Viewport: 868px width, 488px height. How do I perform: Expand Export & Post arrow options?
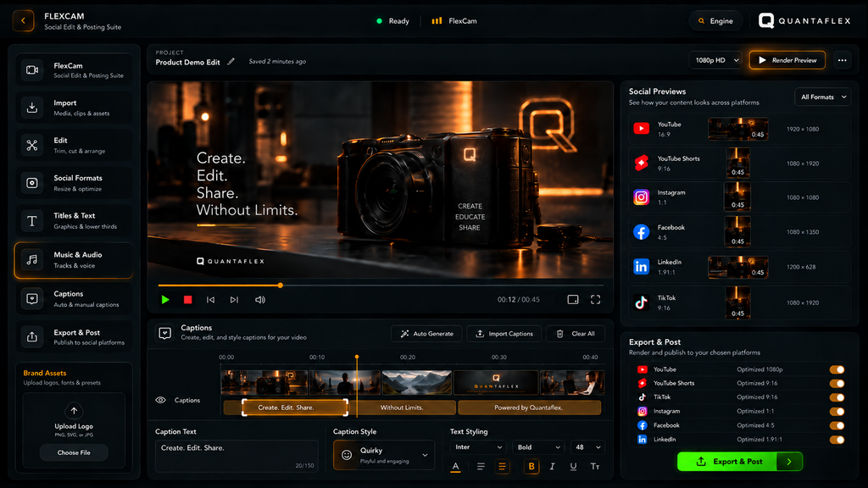[789, 462]
